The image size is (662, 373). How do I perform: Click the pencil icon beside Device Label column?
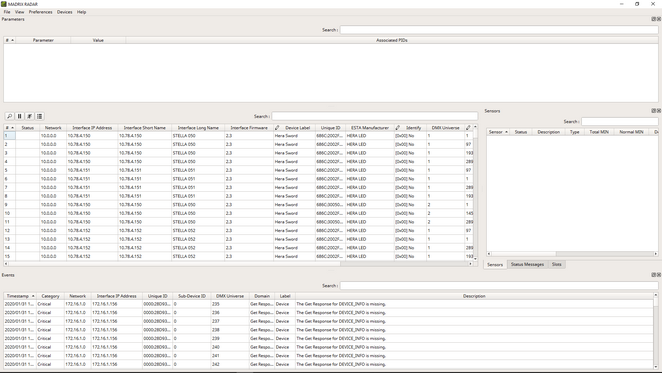pyautogui.click(x=277, y=128)
